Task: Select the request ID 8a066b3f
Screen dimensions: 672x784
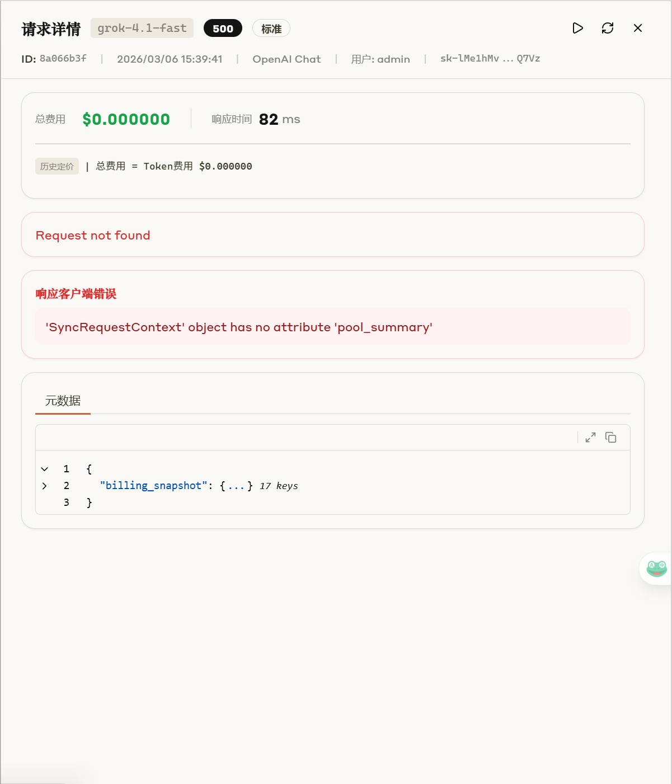Action: coord(63,58)
